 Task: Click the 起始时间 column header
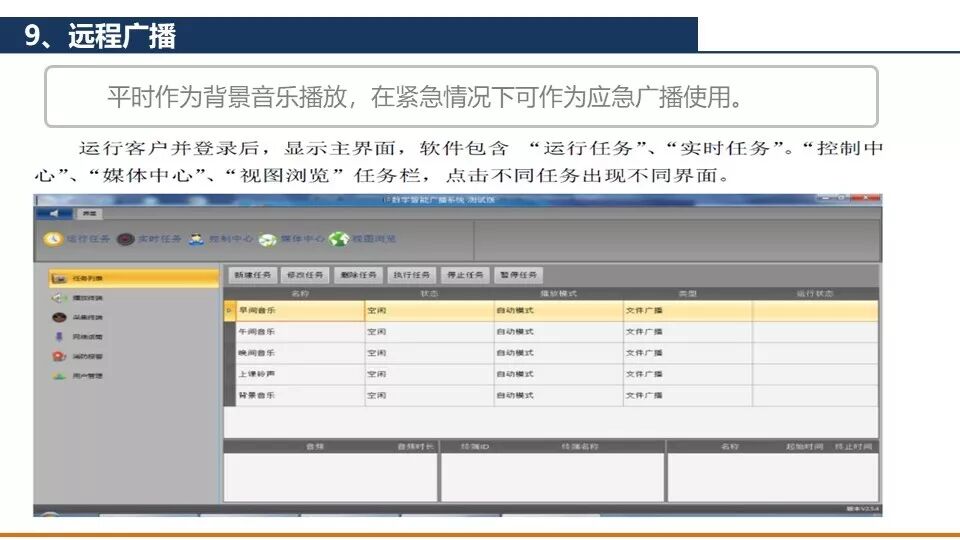tap(804, 447)
